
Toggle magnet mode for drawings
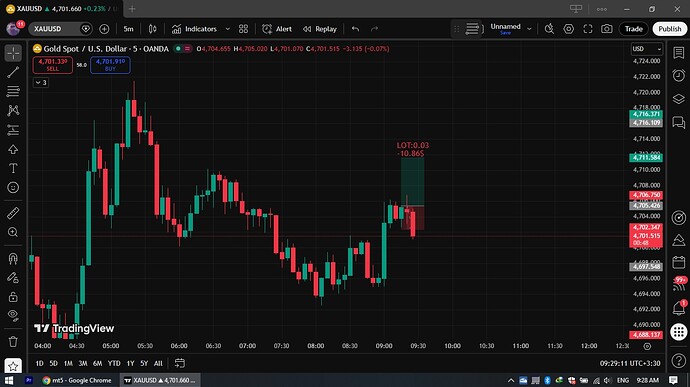(13, 258)
